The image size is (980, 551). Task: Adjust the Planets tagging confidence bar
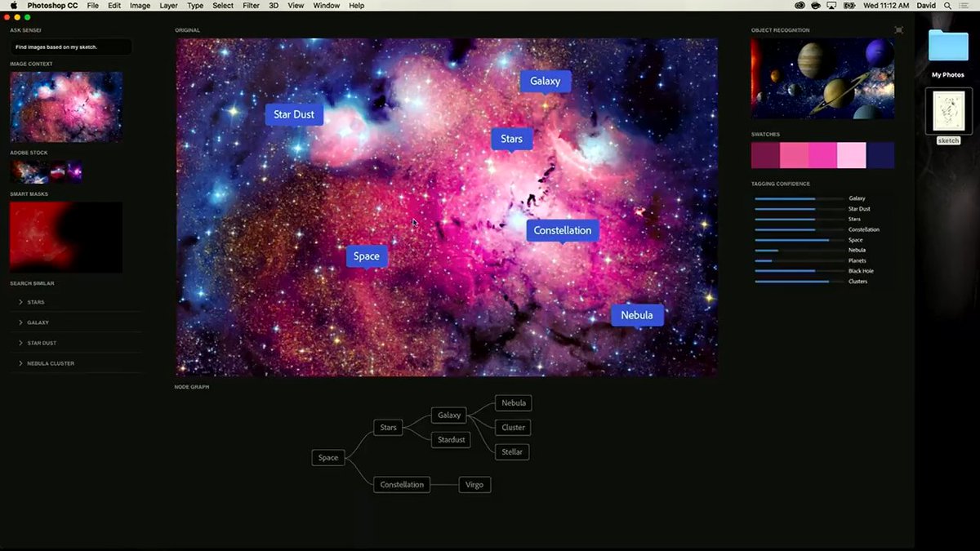(800, 261)
